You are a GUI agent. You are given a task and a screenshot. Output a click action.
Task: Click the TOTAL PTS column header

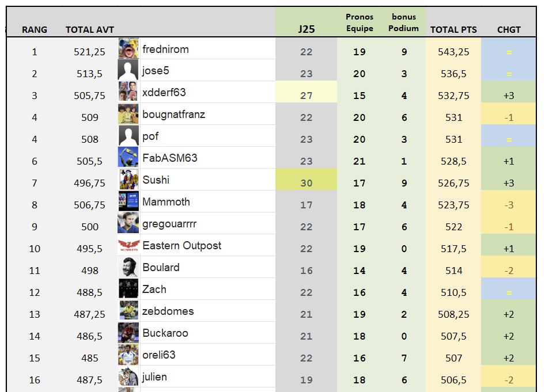tap(453, 29)
